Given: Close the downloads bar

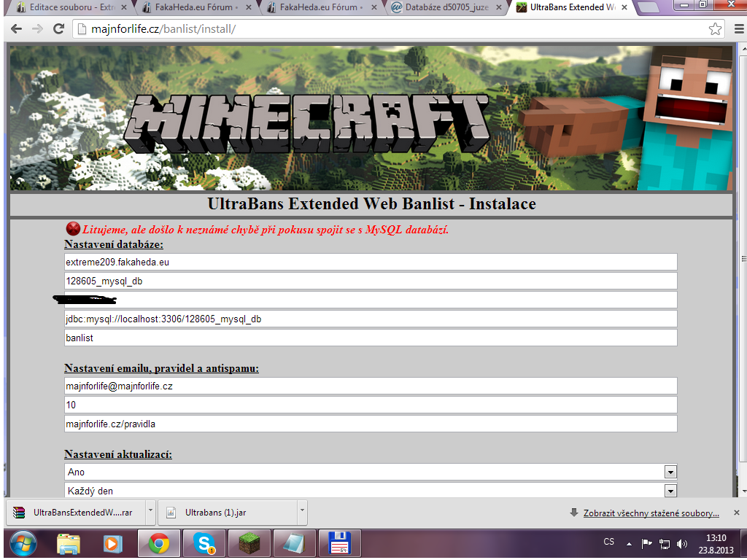Looking at the screenshot, I should click(x=737, y=513).
